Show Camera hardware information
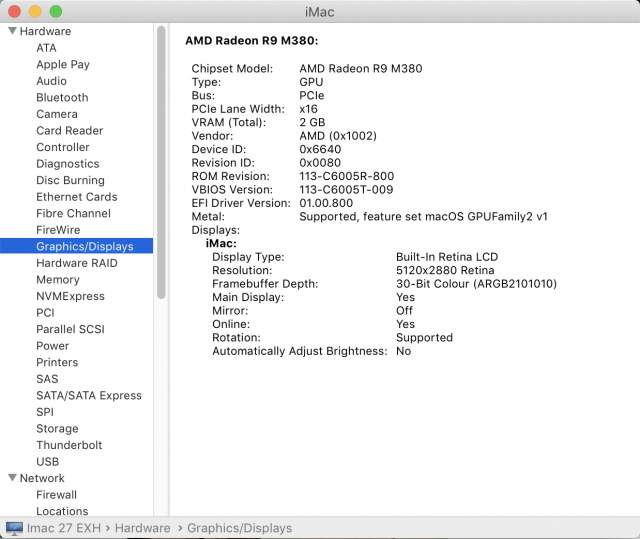The image size is (640, 539). coord(56,114)
